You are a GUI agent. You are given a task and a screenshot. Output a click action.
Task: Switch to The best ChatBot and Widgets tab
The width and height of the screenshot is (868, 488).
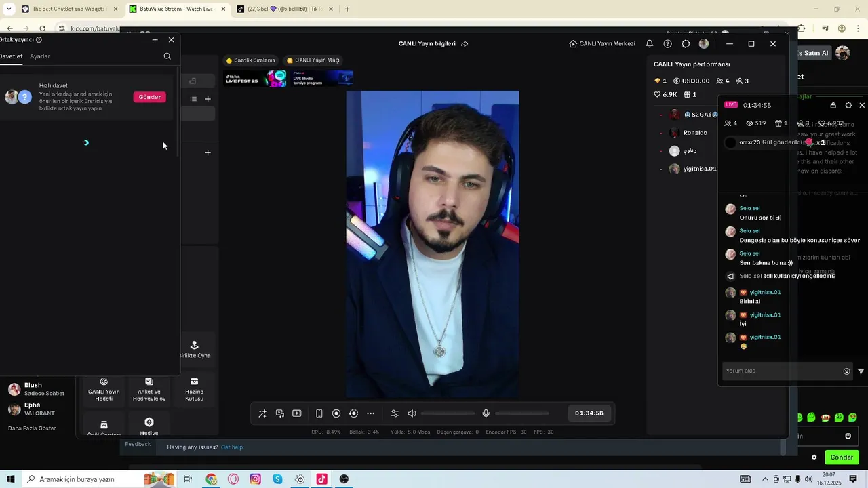point(68,9)
